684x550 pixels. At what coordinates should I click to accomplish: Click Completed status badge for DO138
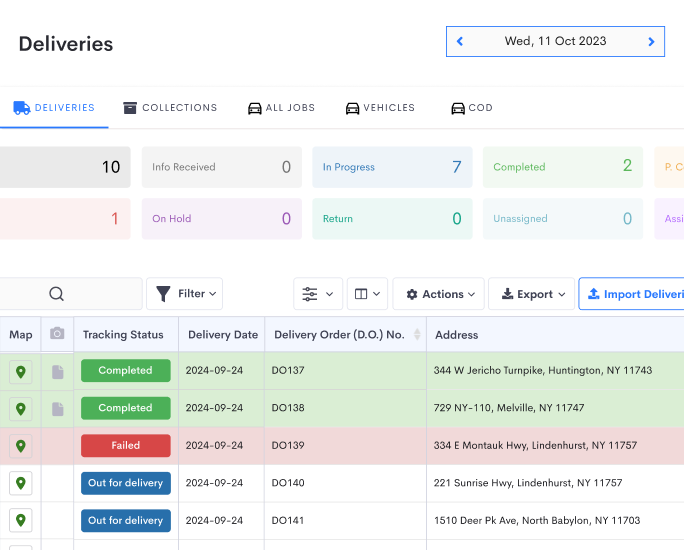coord(126,408)
